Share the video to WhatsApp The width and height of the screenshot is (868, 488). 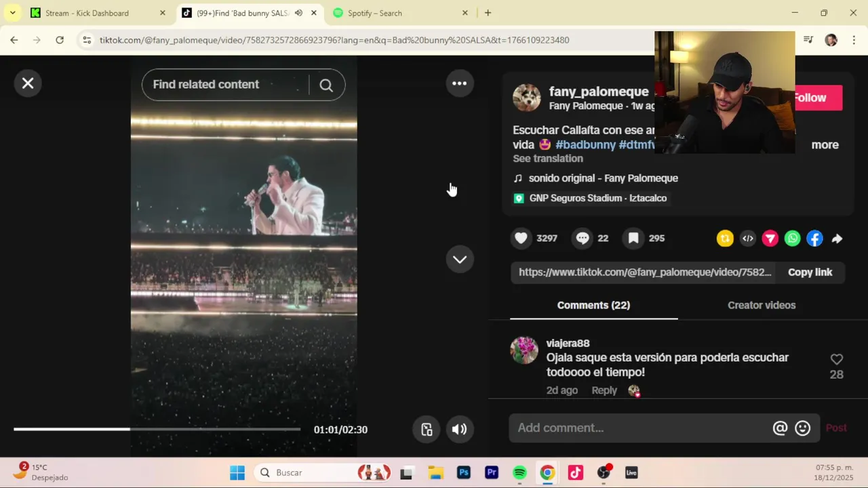pos(792,239)
